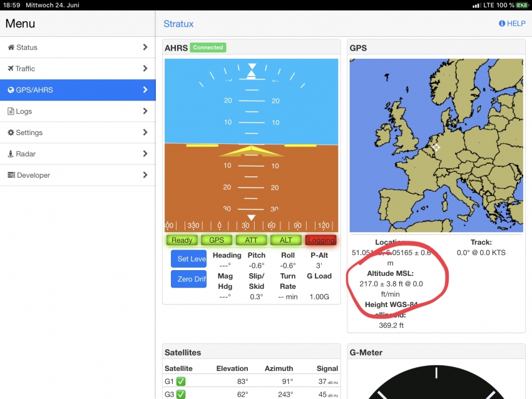Viewport: 532px width, 399px height.
Task: Expand the Traffic menu chevron
Action: coord(145,68)
